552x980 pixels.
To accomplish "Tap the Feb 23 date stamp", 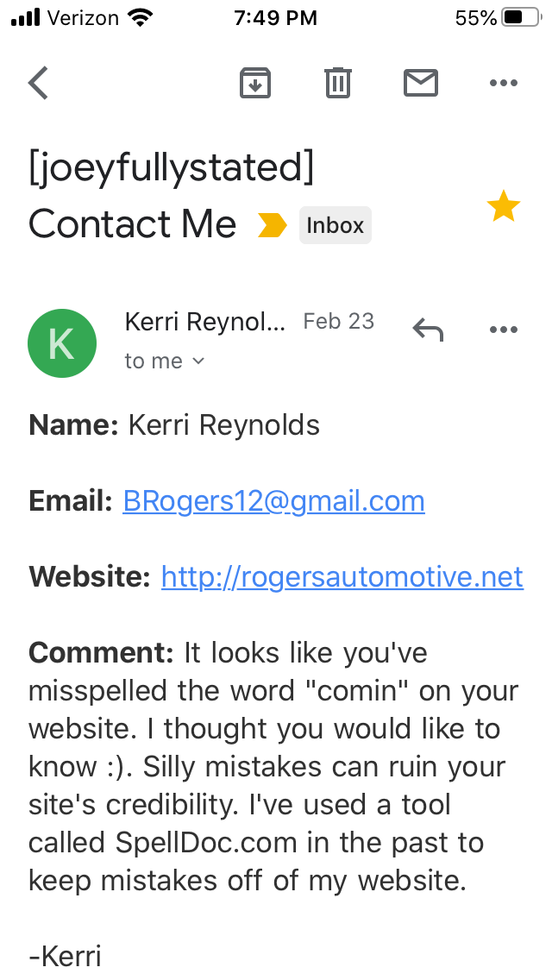I will pyautogui.click(x=338, y=322).
